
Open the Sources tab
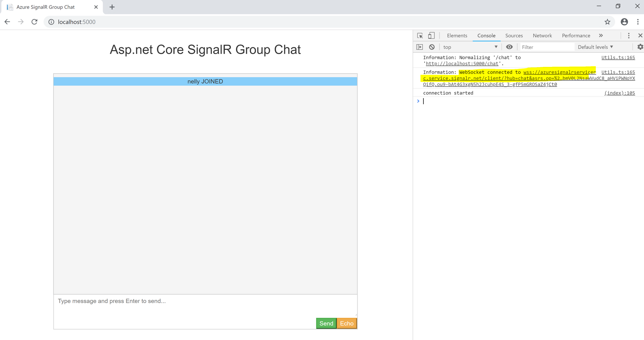click(514, 36)
